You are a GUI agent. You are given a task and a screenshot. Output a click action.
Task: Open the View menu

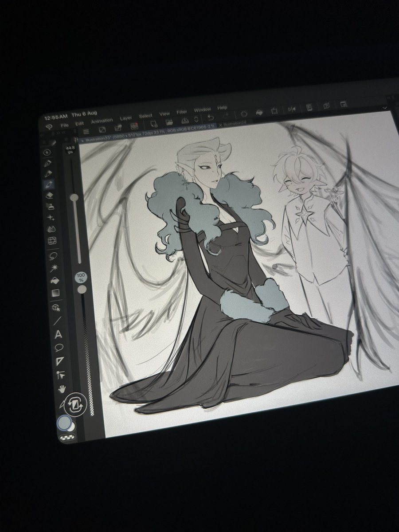pyautogui.click(x=164, y=114)
